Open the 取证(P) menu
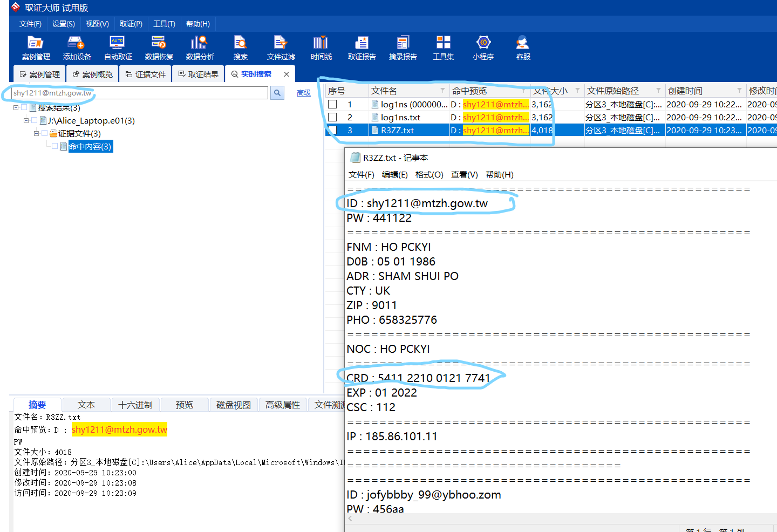 (131, 24)
